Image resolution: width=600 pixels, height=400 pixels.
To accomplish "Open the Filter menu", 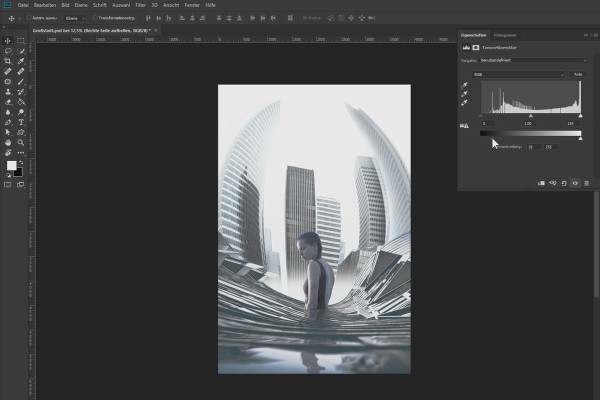I will pos(140,5).
